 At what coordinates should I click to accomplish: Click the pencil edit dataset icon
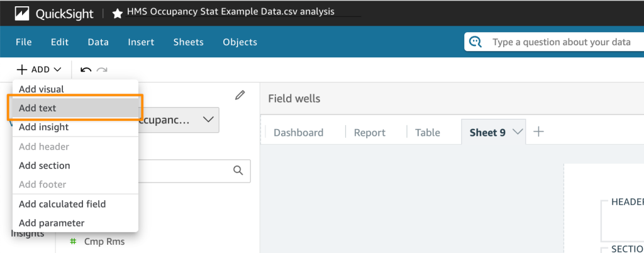coord(240,96)
